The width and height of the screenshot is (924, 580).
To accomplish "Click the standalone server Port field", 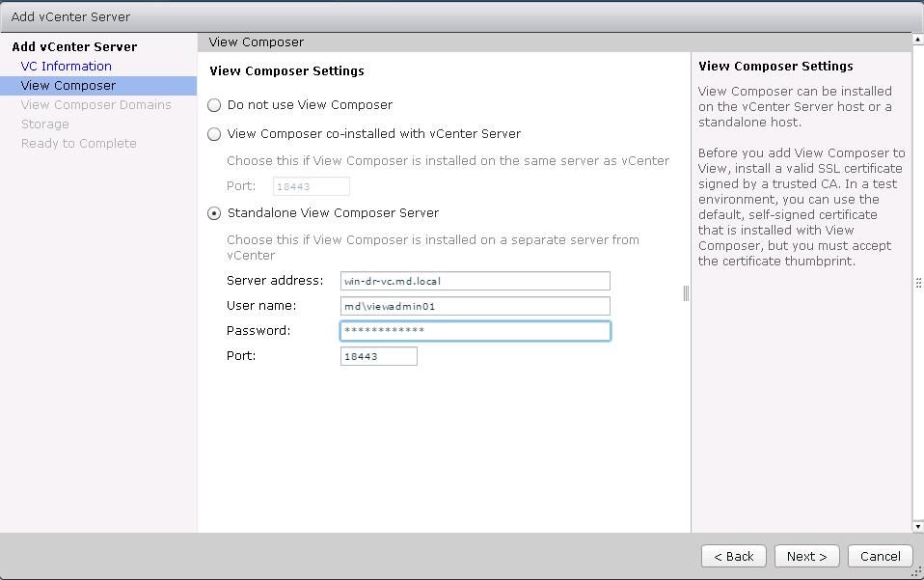I will 379,356.
